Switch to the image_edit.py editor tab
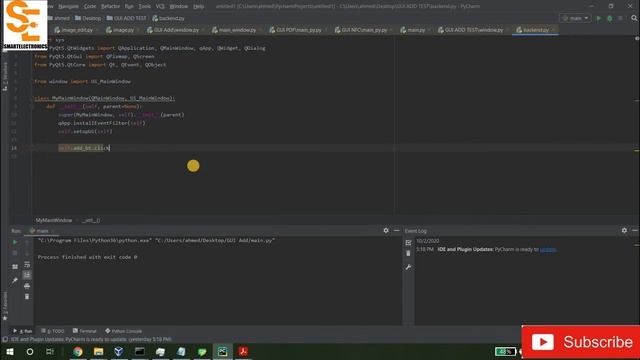Image resolution: width=640 pixels, height=360 pixels. [77, 30]
